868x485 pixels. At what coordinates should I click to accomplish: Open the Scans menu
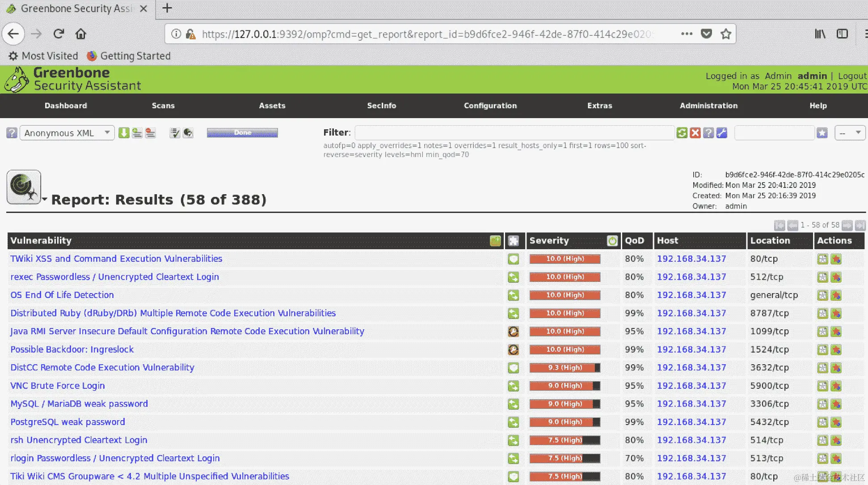click(163, 106)
